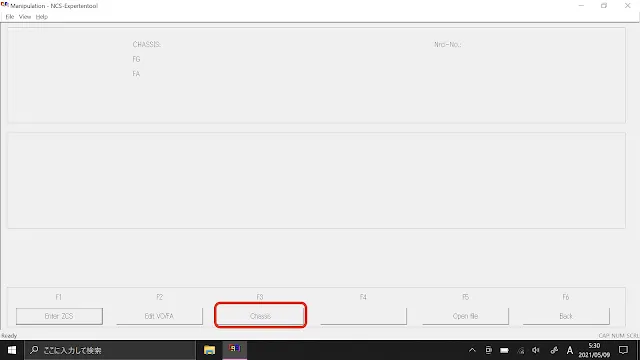Click the blank F4 button
The height and width of the screenshot is (360, 640).
[x=363, y=316]
